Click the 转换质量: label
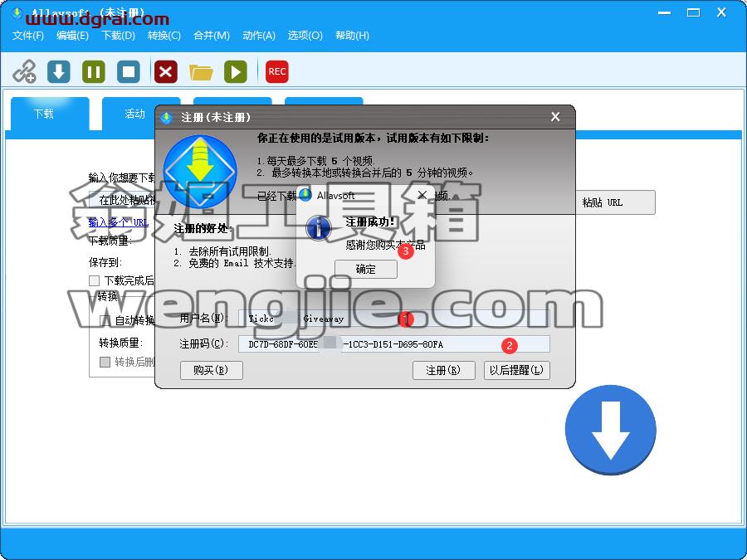 pos(121,343)
